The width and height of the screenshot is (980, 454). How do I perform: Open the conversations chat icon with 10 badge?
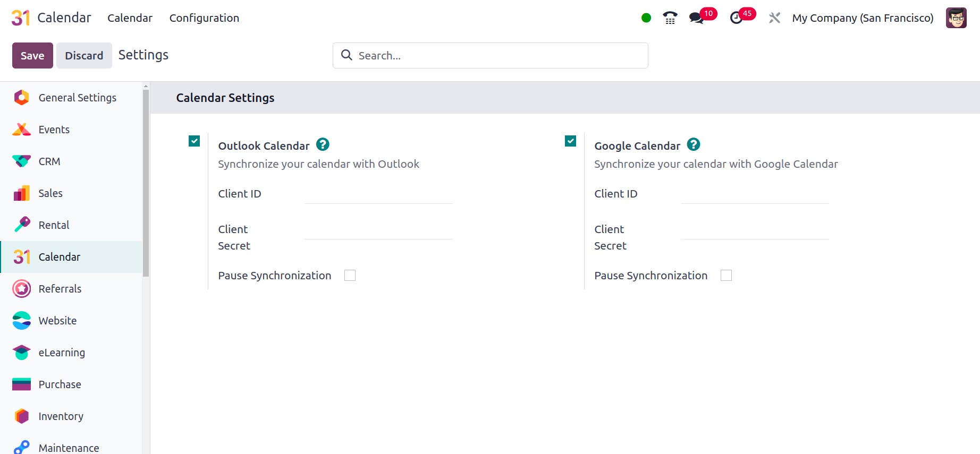point(697,18)
